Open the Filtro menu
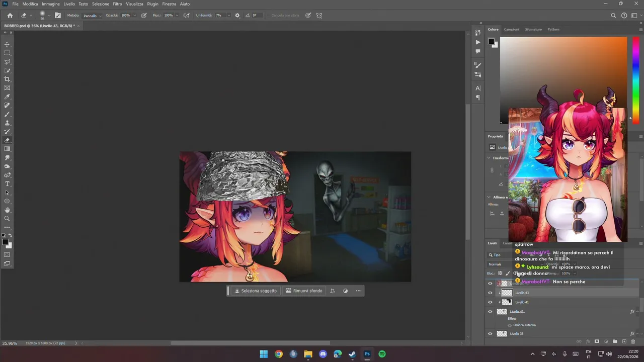The height and width of the screenshot is (362, 644). pyautogui.click(x=117, y=4)
